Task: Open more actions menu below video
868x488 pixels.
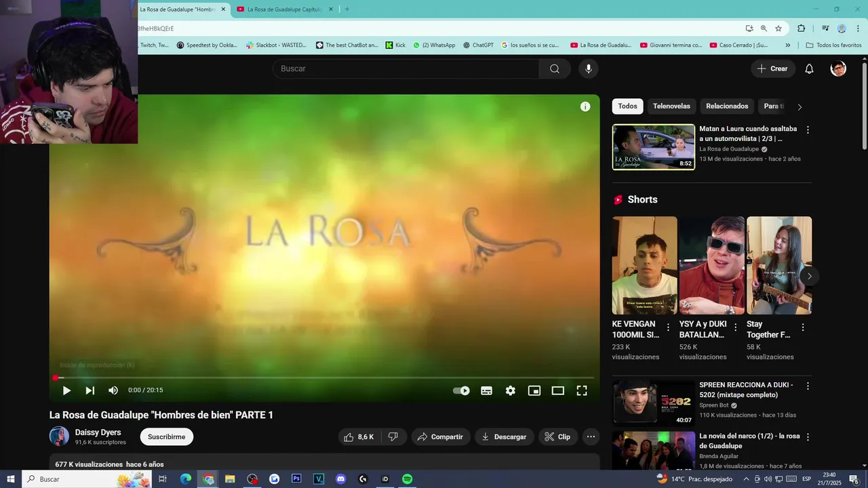Action: [x=591, y=437]
